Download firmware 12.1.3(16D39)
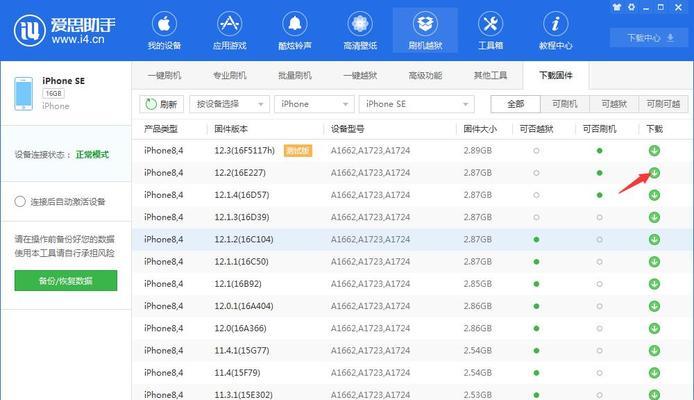Screen dimensions: 694x400 tap(654, 217)
